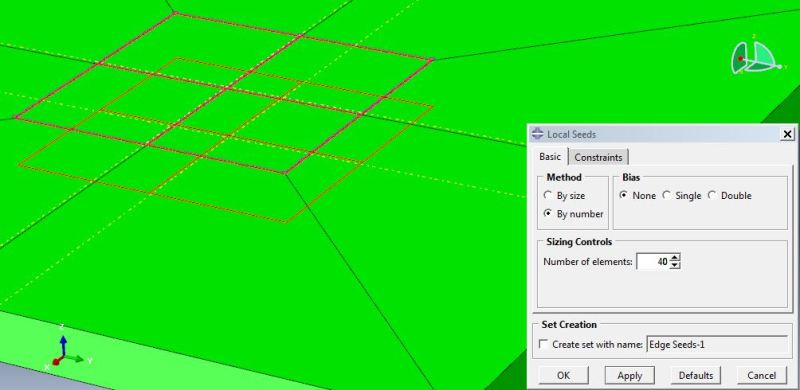The width and height of the screenshot is (800, 390).
Task: Click the Edge Seeds-1 set name field
Action: (717, 345)
